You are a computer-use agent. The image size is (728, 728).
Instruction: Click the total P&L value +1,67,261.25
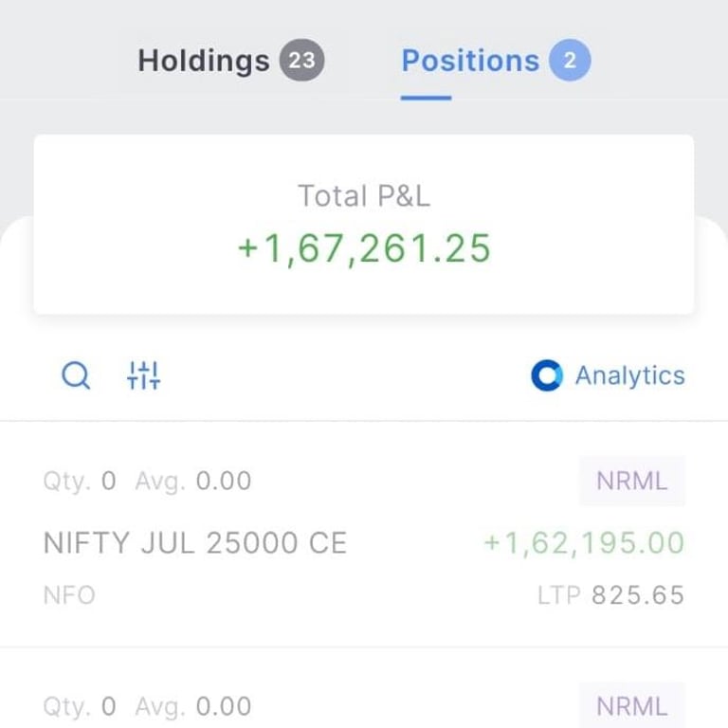click(x=364, y=248)
